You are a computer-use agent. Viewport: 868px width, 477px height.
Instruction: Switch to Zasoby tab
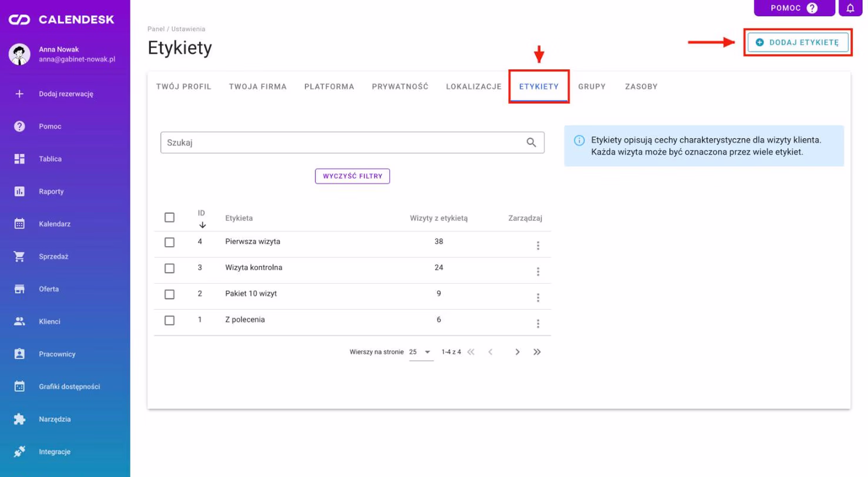coord(641,86)
